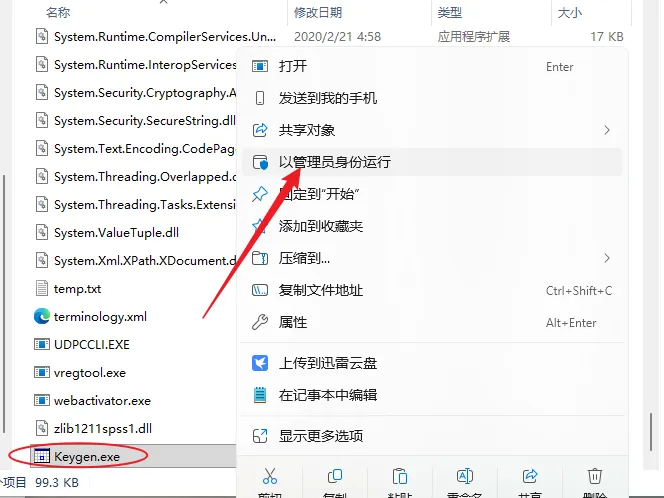Click the paste clipboard icon
This screenshot has width=664, height=498.
pyautogui.click(x=399, y=476)
